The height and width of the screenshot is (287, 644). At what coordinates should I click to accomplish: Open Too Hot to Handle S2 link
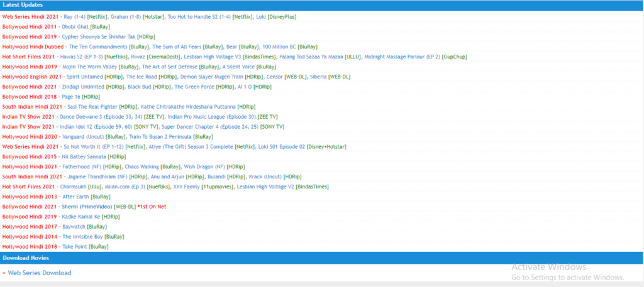(199, 17)
